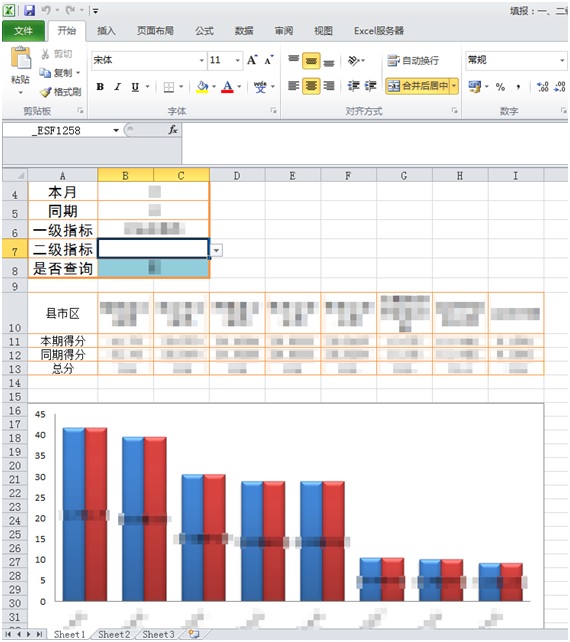
Task: Click the borders icon
Action: pyautogui.click(x=169, y=87)
